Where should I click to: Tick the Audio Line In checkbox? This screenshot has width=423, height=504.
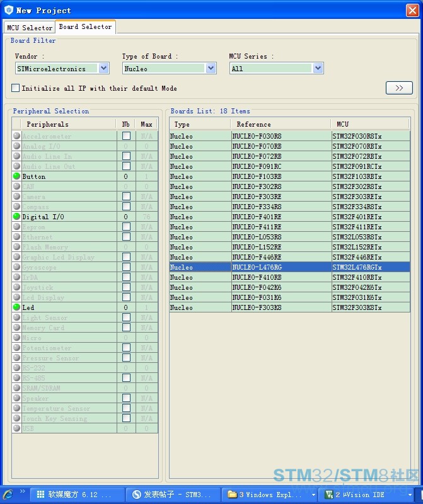tap(127, 156)
